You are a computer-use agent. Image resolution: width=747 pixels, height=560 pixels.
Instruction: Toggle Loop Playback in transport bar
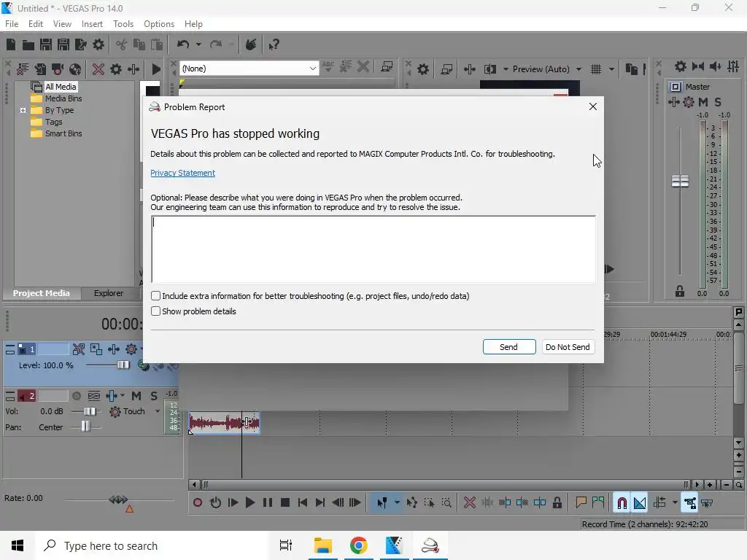(x=215, y=502)
